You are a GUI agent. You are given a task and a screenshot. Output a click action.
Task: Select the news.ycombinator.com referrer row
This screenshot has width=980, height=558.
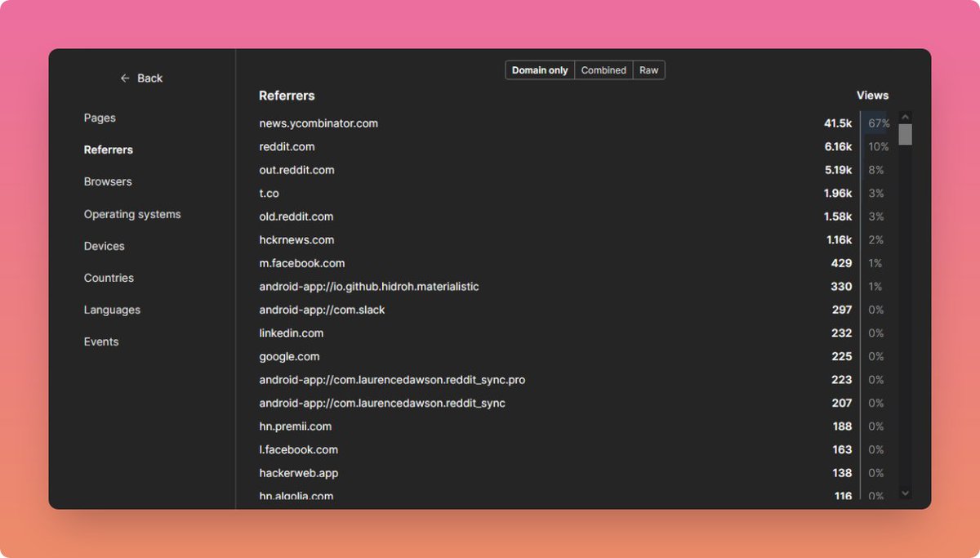[x=574, y=123]
